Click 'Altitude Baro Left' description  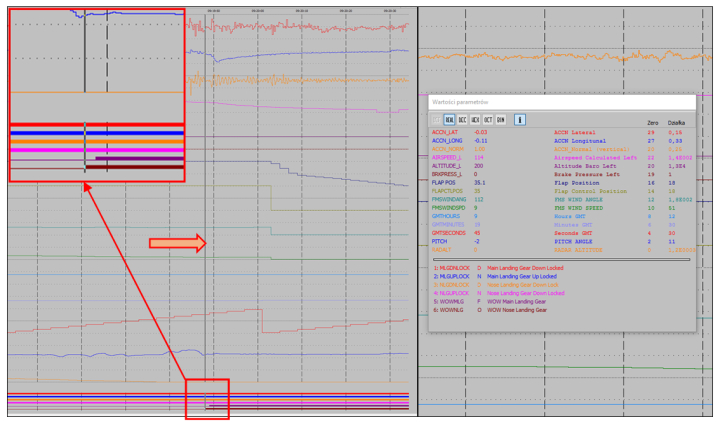pyautogui.click(x=585, y=166)
